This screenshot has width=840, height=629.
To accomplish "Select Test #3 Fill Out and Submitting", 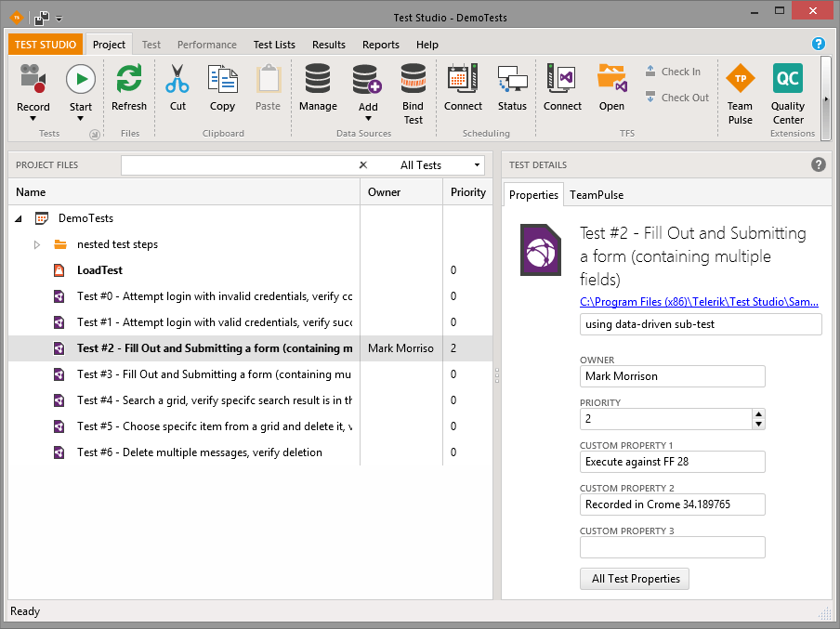I will (x=215, y=374).
